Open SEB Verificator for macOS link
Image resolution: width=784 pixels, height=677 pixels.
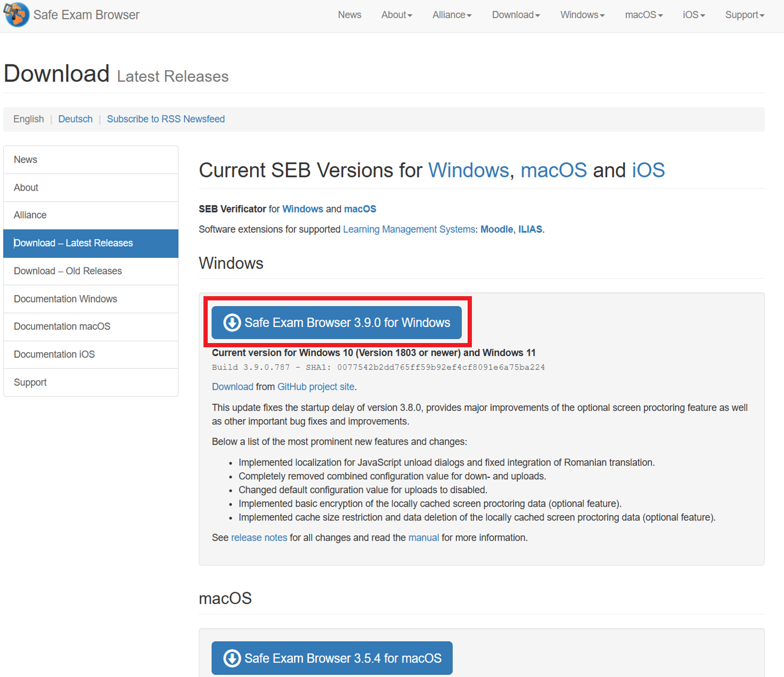click(360, 209)
